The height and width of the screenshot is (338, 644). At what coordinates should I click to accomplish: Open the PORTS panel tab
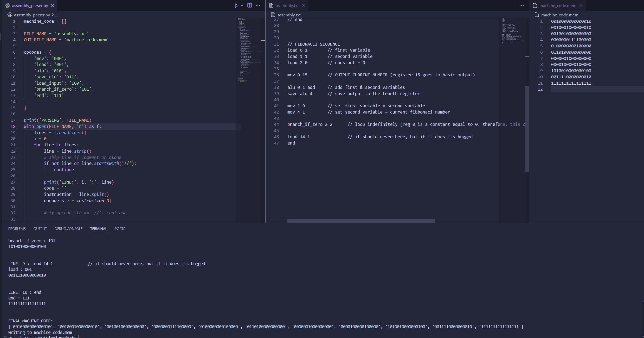[120, 229]
